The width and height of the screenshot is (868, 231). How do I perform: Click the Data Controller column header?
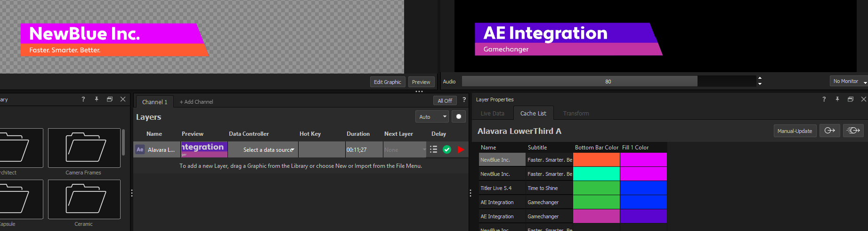[x=249, y=133]
